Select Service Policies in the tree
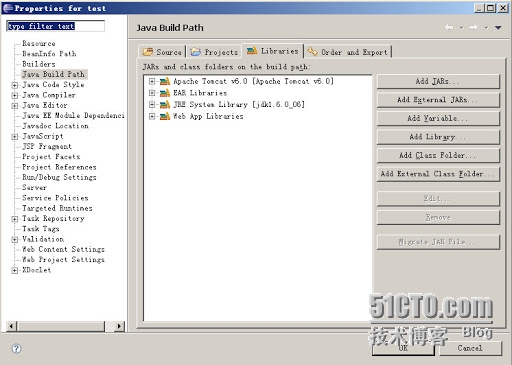 click(55, 198)
